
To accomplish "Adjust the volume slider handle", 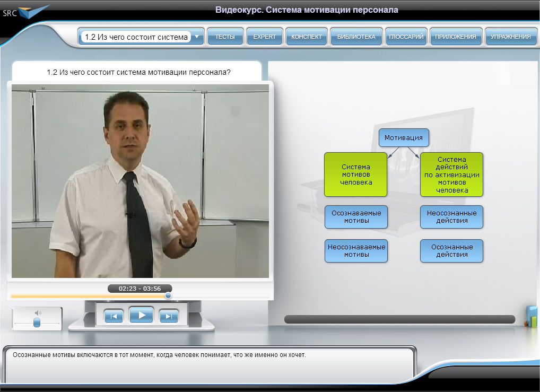I will [37, 323].
